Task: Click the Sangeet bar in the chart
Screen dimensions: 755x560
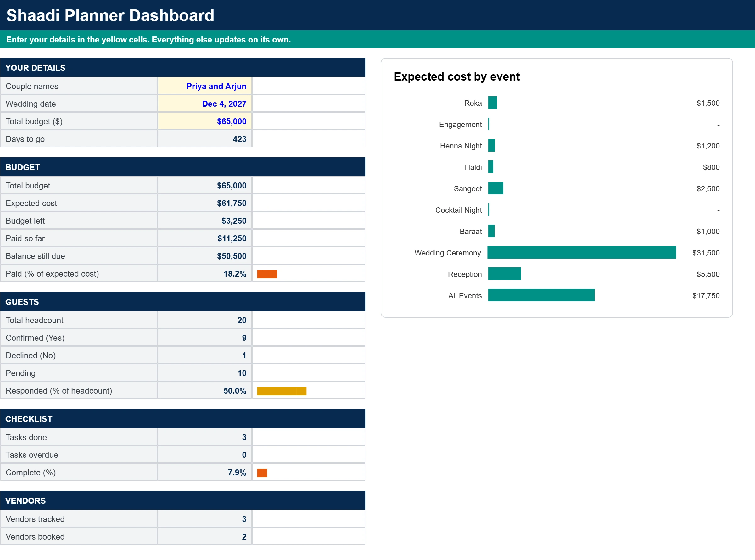Action: point(495,188)
